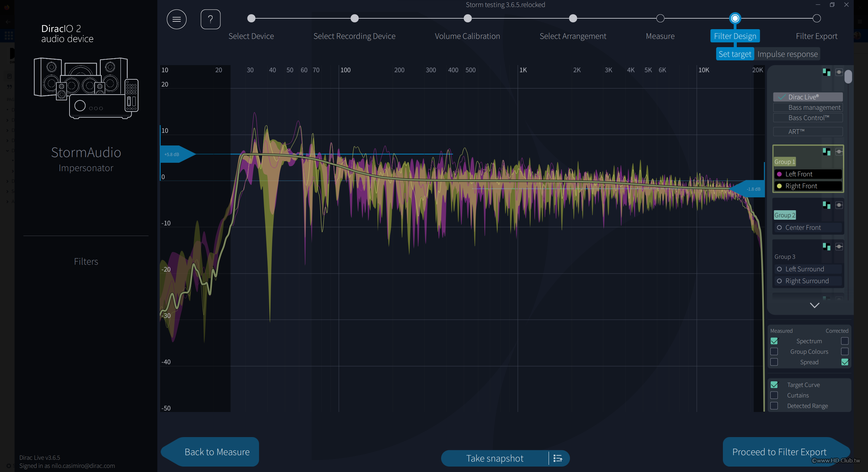Click Group 2 target curve squares icon
Image resolution: width=868 pixels, height=472 pixels.
pos(826,205)
